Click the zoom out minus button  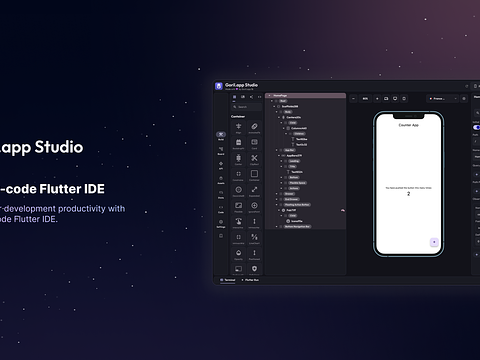(354, 99)
